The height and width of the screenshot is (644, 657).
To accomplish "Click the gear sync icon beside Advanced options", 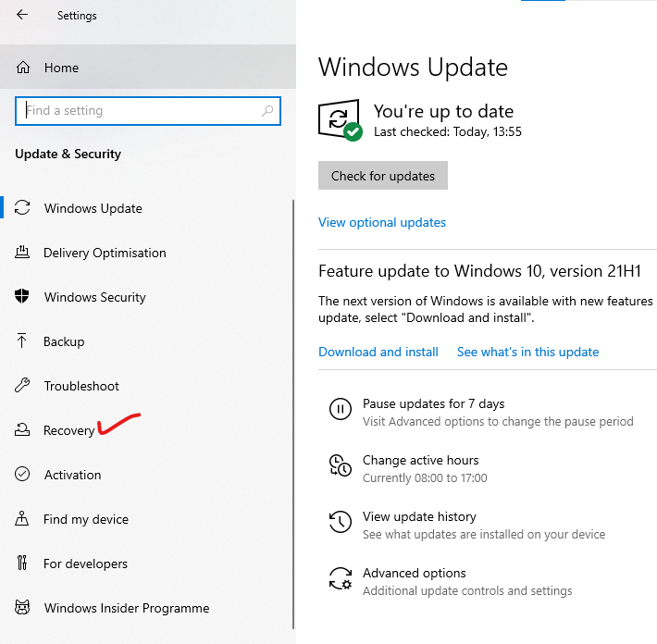I will click(341, 578).
